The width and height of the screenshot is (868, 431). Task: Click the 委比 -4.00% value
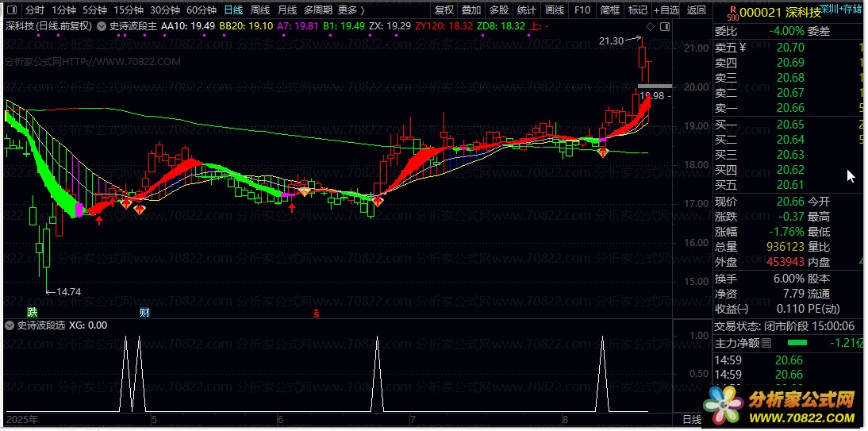pos(786,32)
